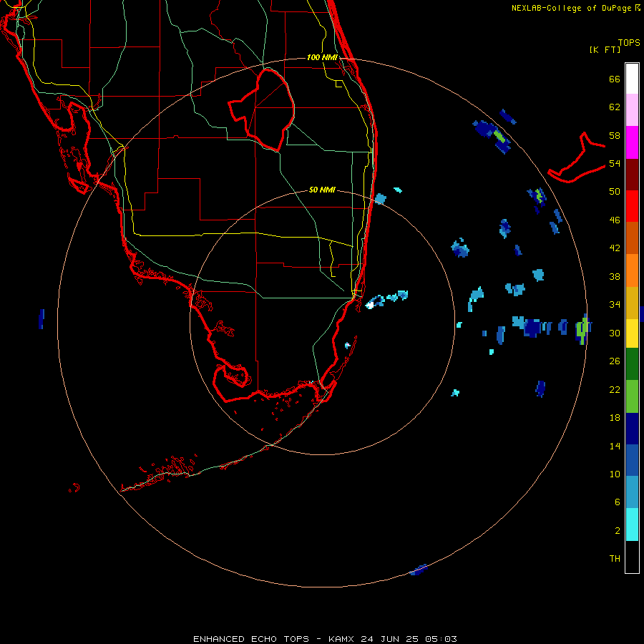This screenshot has width=644, height=644.
Task: Select the 50 value on the legend
Action: 615,192
